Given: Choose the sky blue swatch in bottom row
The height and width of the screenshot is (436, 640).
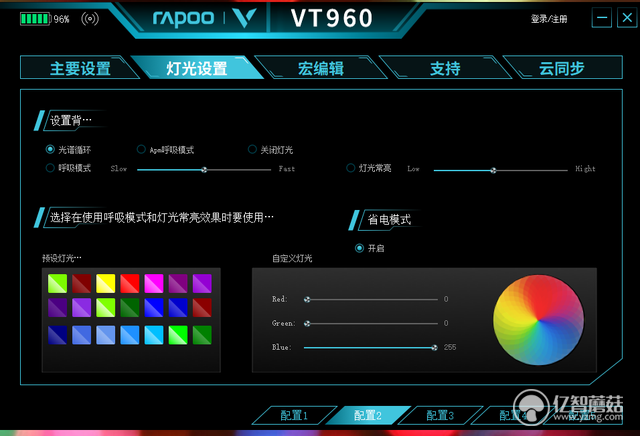Looking at the screenshot, I should [x=130, y=335].
